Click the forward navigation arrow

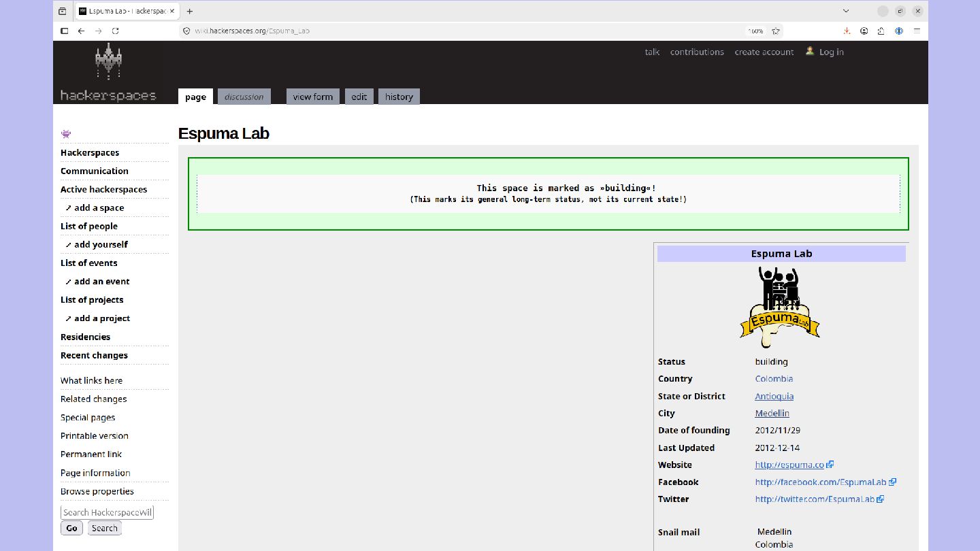coord(98,31)
